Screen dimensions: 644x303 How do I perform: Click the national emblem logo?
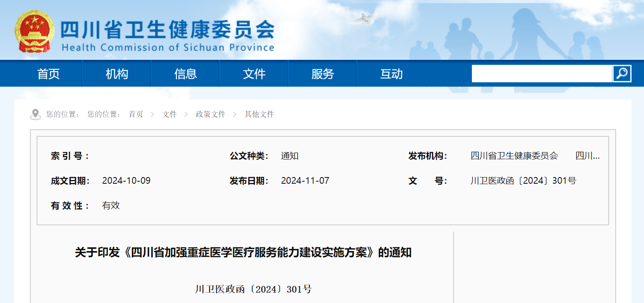tap(35, 32)
